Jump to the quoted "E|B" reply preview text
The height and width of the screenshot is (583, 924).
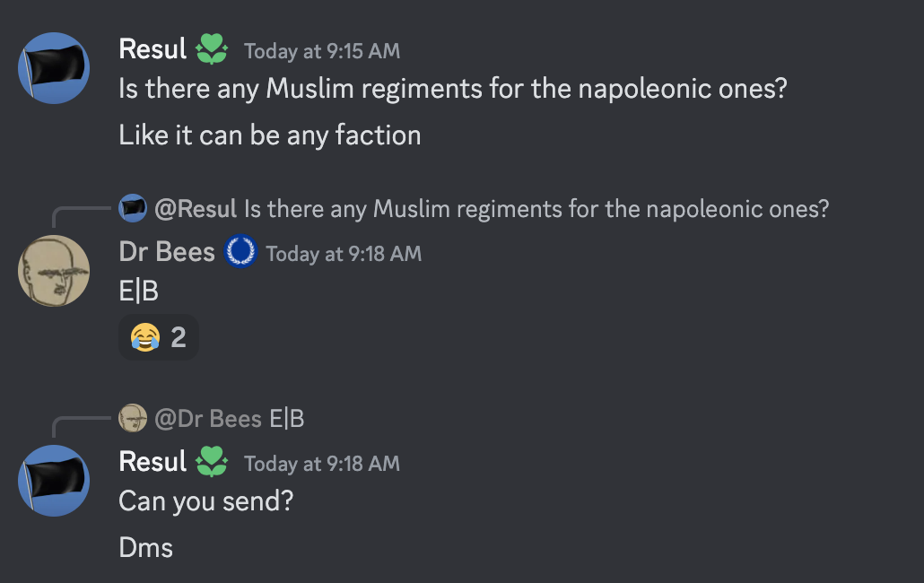(287, 418)
